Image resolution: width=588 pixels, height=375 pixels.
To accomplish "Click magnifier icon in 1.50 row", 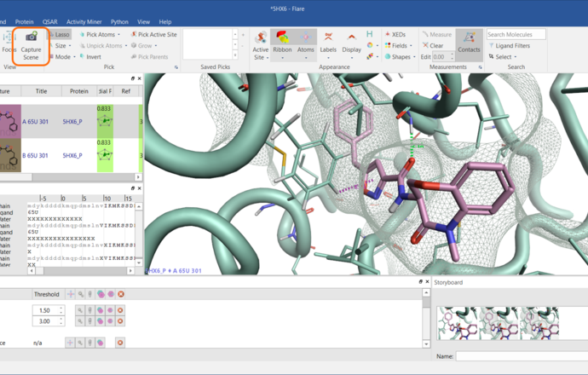I will pos(80,310).
